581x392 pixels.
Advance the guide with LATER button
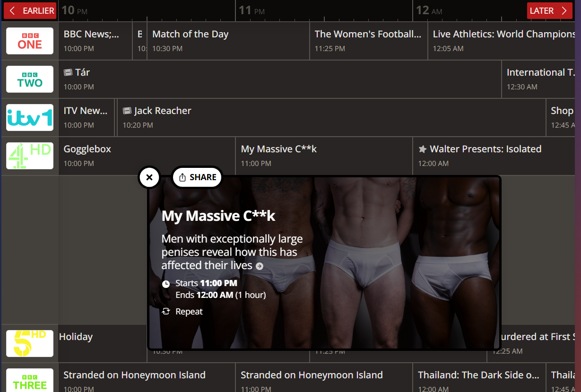pyautogui.click(x=549, y=10)
